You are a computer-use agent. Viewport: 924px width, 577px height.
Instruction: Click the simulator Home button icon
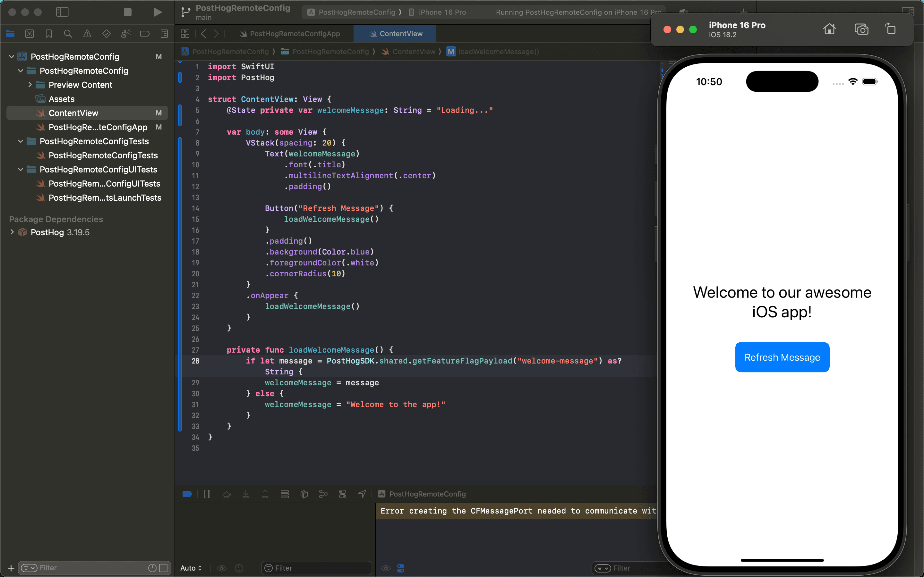pos(829,29)
